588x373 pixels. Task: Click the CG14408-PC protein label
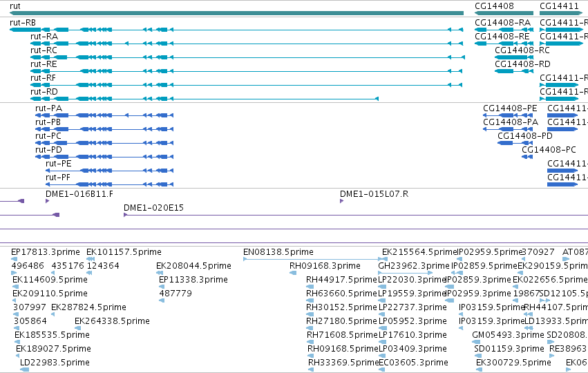click(549, 150)
